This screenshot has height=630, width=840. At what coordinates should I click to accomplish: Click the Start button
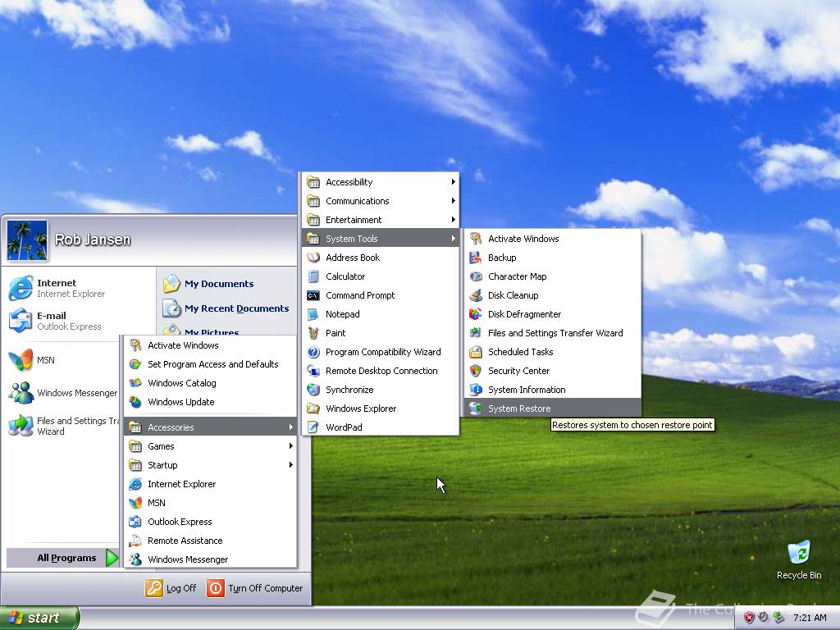tap(39, 618)
